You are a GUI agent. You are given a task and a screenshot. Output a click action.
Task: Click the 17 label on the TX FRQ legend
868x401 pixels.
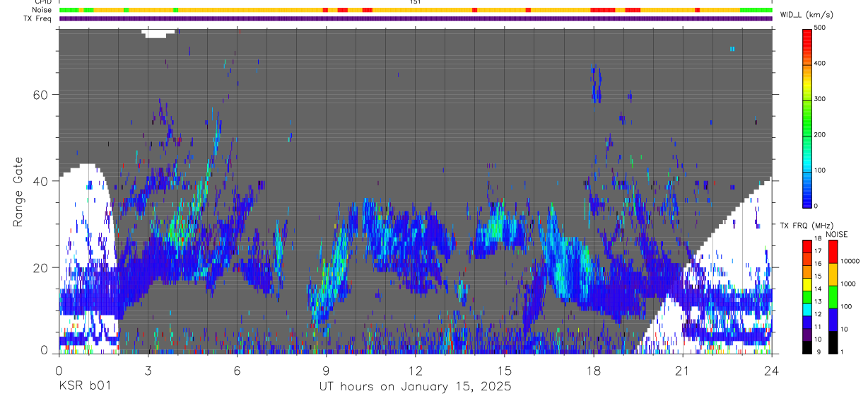point(817,251)
